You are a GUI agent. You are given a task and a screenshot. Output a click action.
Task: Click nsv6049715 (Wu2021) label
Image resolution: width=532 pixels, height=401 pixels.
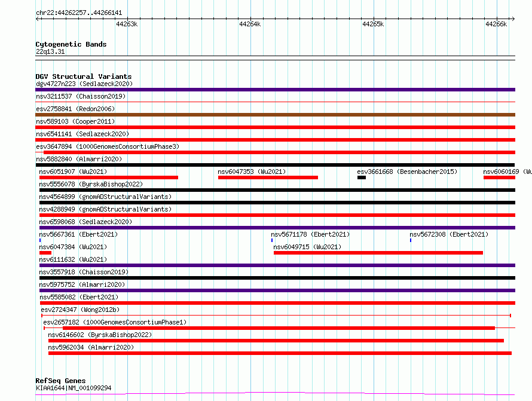pos(307,247)
